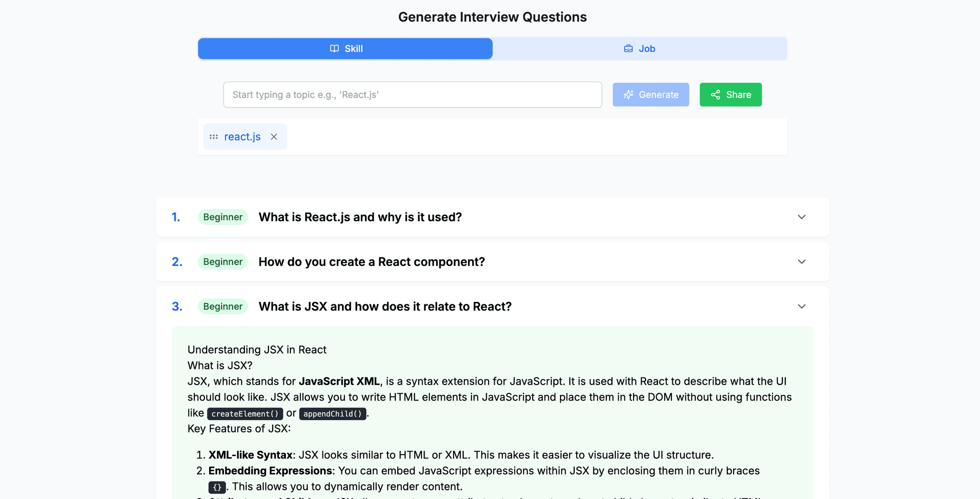Click the topic input field
This screenshot has width=980, height=499.
[412, 94]
